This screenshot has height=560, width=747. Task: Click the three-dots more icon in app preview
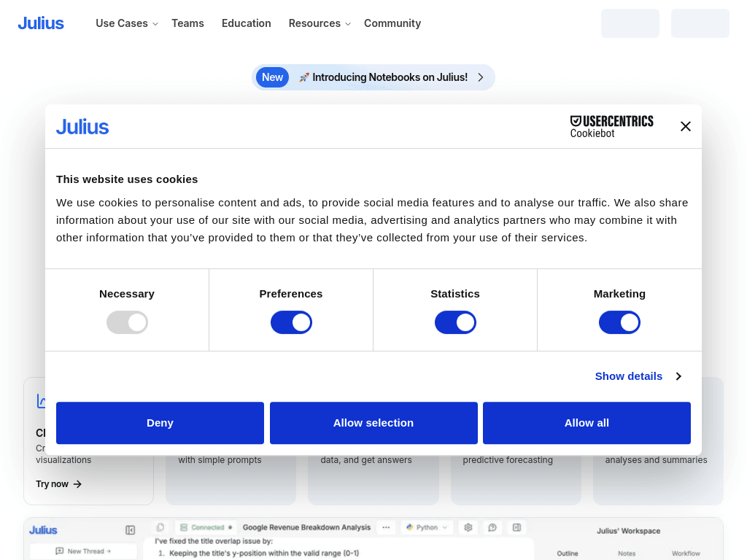point(386,527)
